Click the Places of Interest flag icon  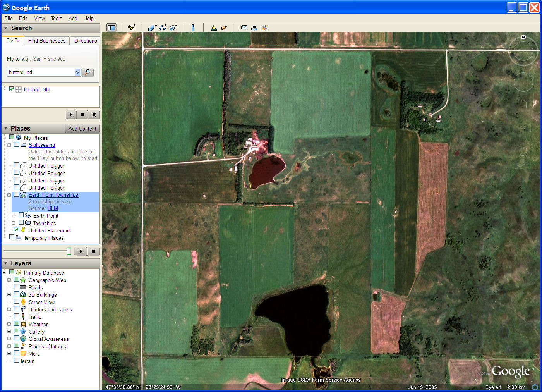pos(23,346)
